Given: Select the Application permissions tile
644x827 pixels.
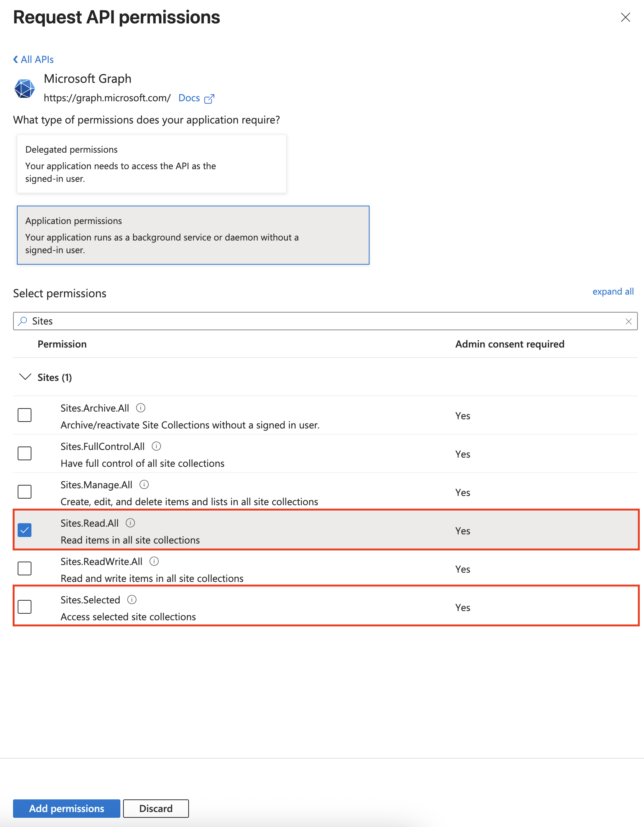Looking at the screenshot, I should [193, 234].
